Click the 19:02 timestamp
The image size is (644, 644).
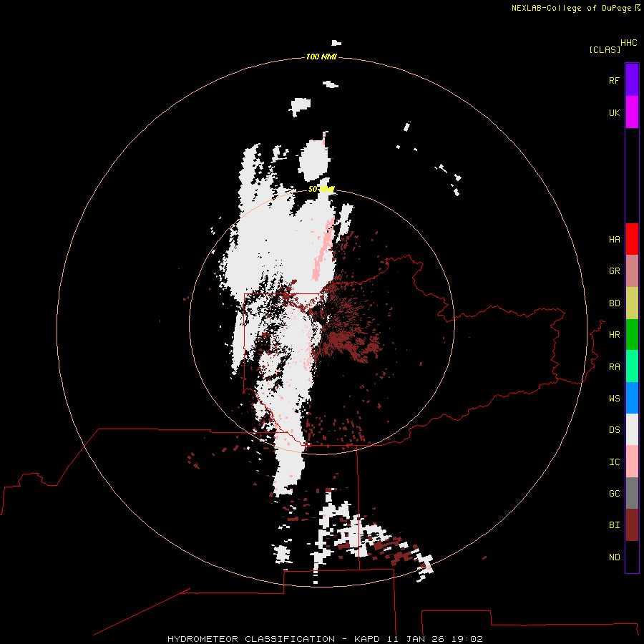pos(467,639)
